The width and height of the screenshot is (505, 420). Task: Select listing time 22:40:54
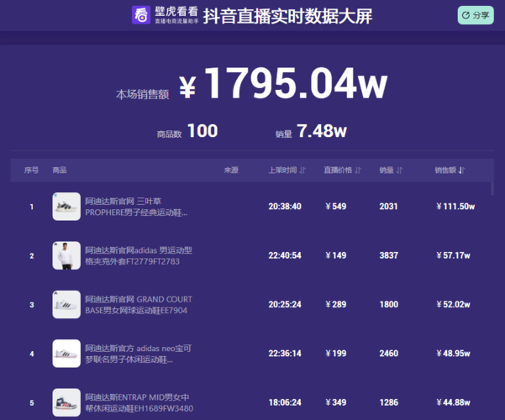(285, 255)
